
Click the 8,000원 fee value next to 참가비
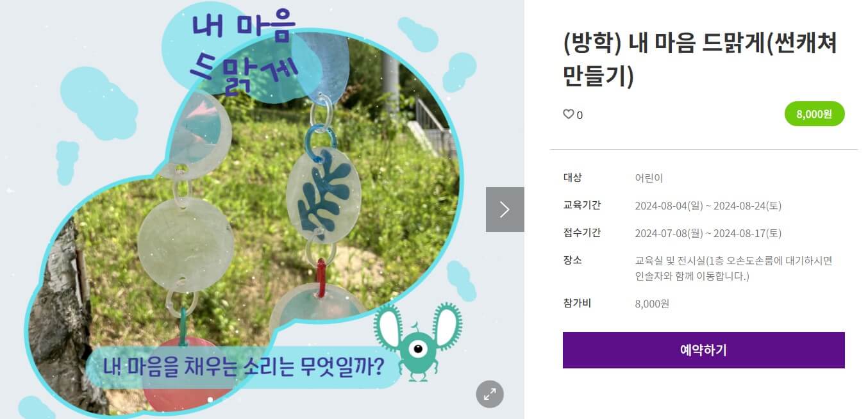click(x=652, y=304)
